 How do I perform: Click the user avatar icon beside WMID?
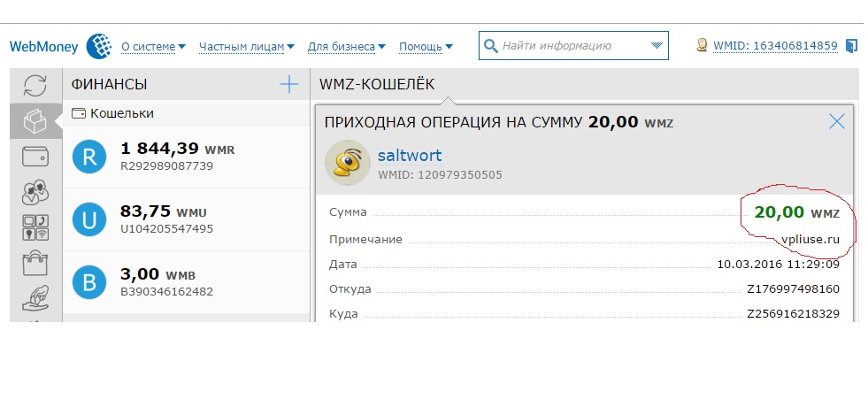(x=702, y=45)
